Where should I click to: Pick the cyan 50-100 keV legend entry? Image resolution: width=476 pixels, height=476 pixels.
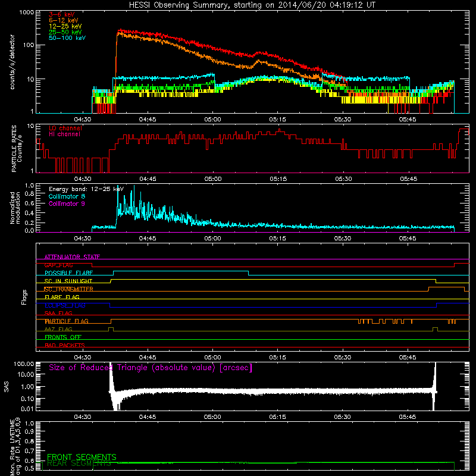pyautogui.click(x=67, y=38)
